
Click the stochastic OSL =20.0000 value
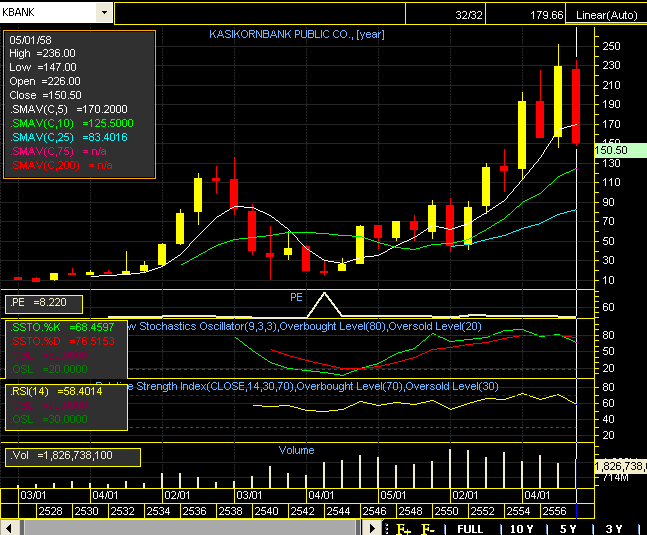[x=49, y=369]
